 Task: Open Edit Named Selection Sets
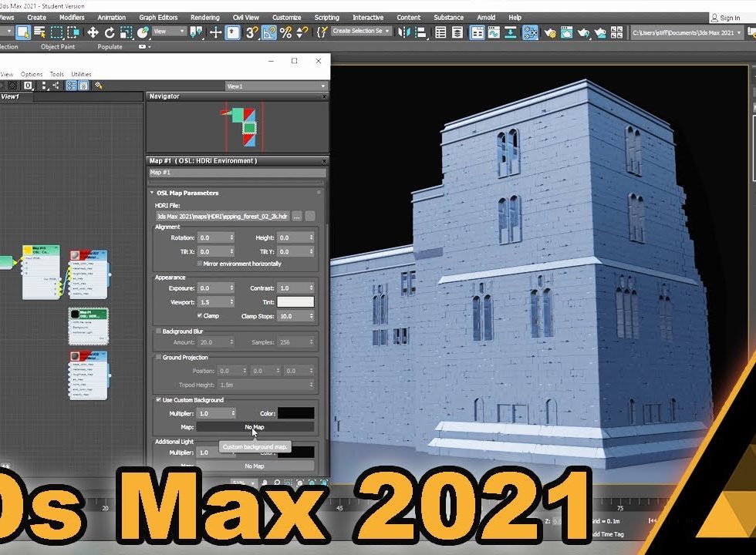322,32
